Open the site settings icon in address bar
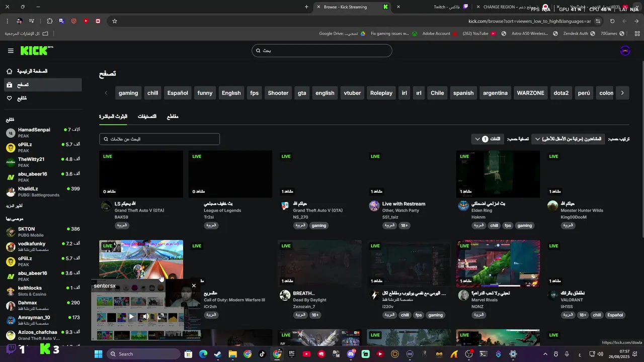The image size is (644, 362). coord(598,21)
